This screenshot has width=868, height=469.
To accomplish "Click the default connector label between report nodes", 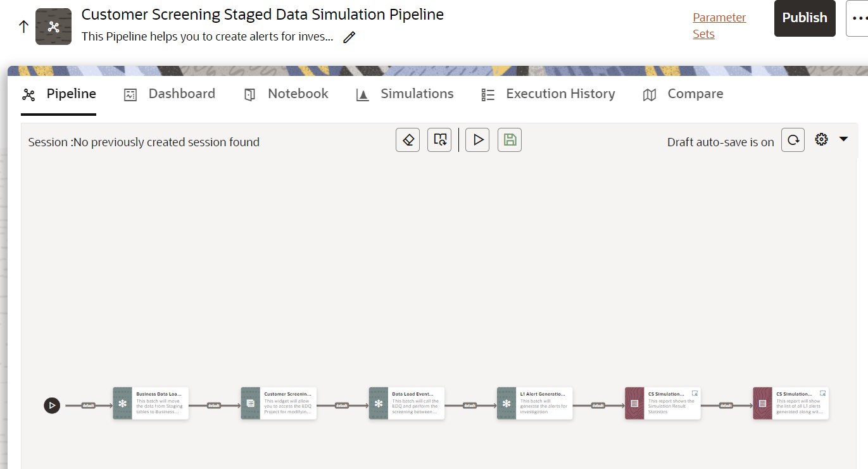I will click(726, 404).
